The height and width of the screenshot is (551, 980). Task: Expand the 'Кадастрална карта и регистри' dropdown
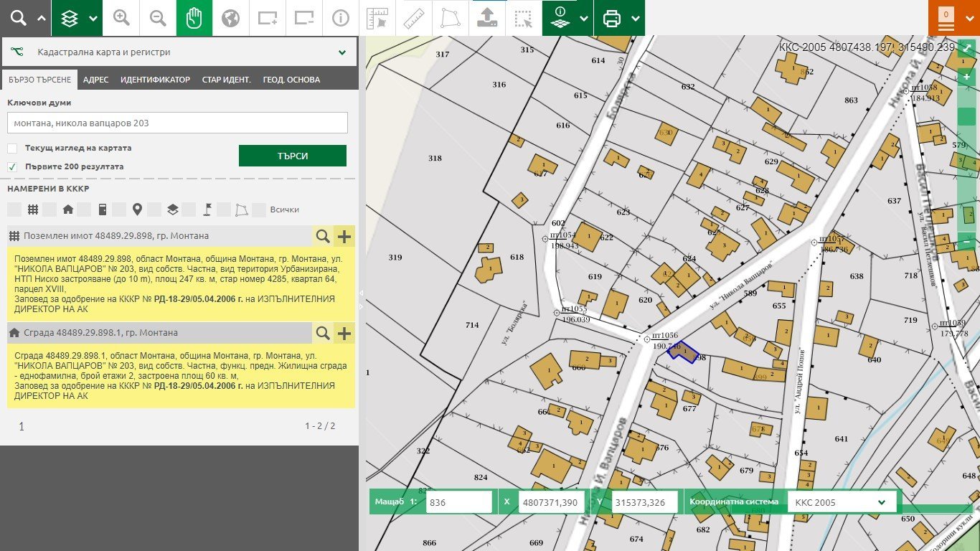[342, 52]
